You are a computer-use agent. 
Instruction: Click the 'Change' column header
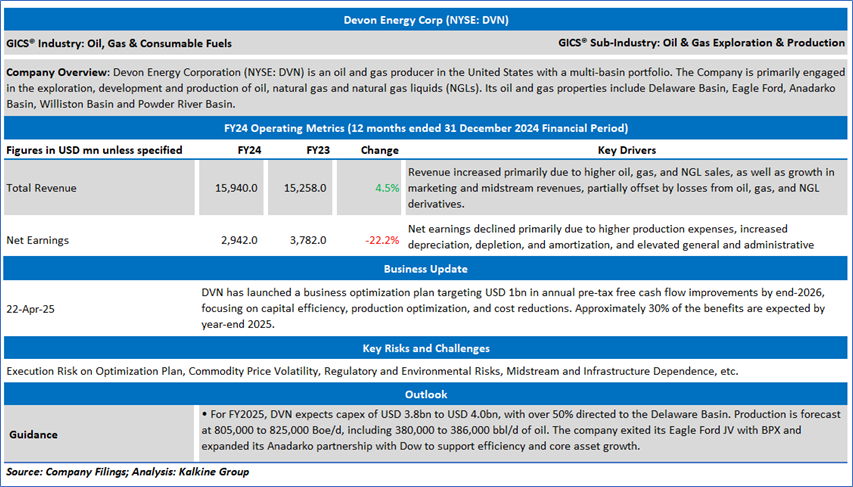(380, 150)
